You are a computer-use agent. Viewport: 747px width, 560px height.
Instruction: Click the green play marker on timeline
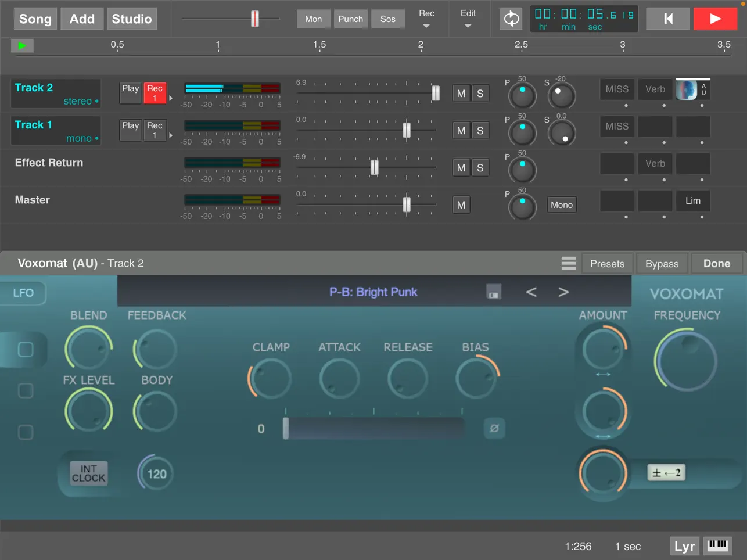click(22, 45)
